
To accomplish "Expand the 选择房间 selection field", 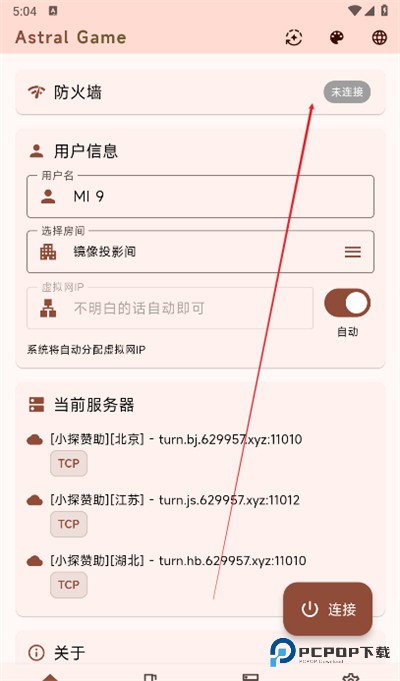I will 200,251.
